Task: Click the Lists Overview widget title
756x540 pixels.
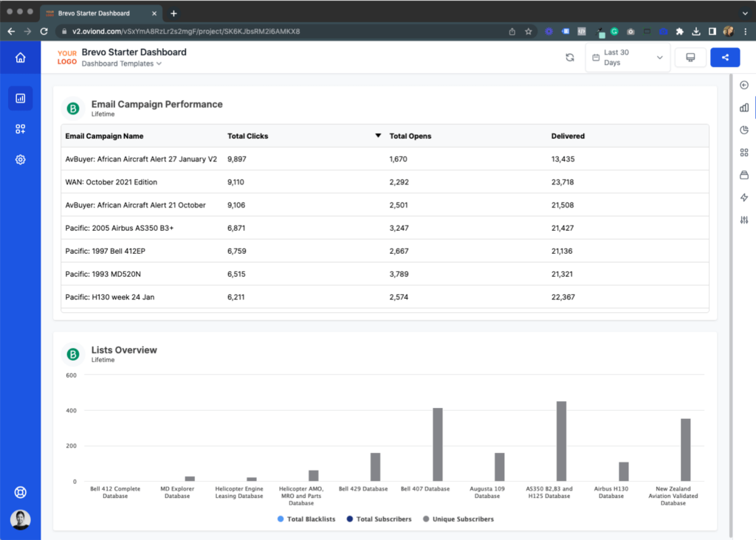Action: pos(124,350)
